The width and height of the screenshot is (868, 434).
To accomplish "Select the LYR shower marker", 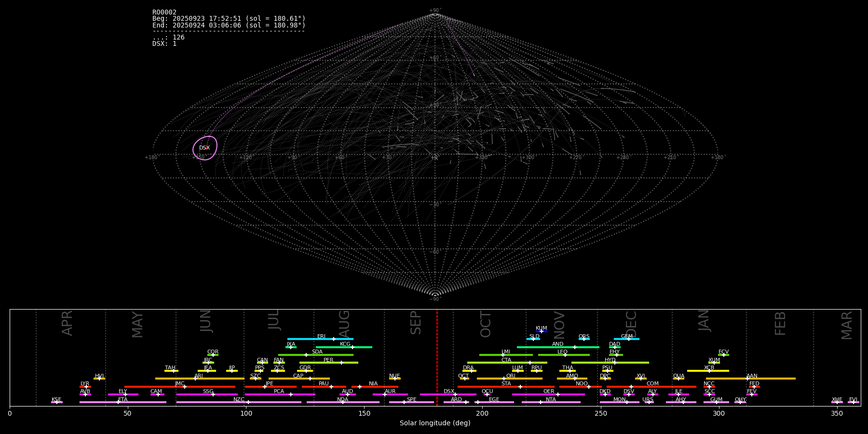I will pyautogui.click(x=85, y=387).
